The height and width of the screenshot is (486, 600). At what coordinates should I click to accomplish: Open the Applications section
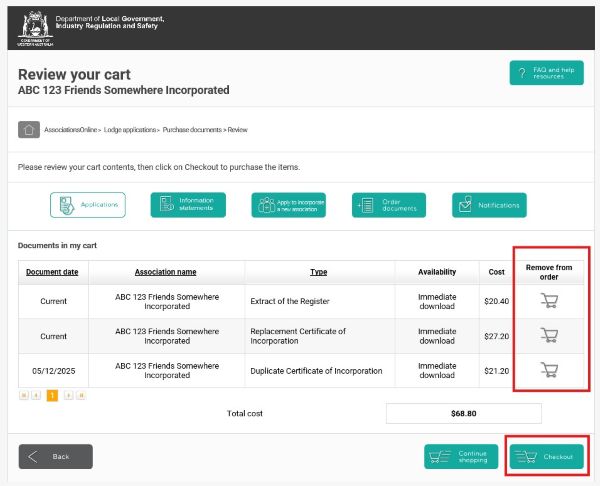point(88,205)
